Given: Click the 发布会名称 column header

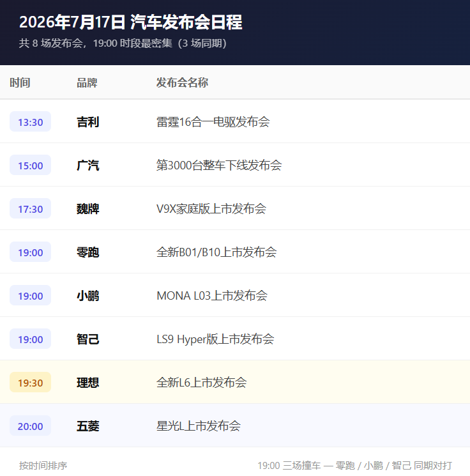Looking at the screenshot, I should click(x=182, y=82).
